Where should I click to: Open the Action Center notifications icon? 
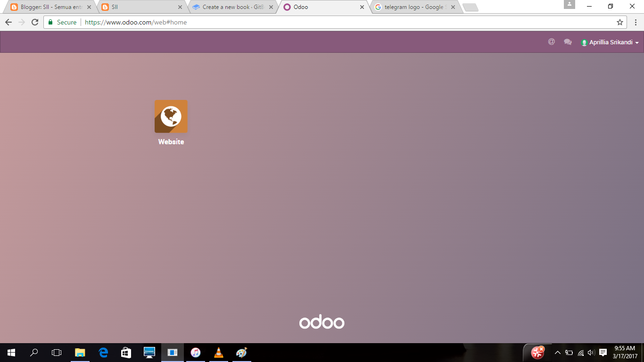coord(603,352)
